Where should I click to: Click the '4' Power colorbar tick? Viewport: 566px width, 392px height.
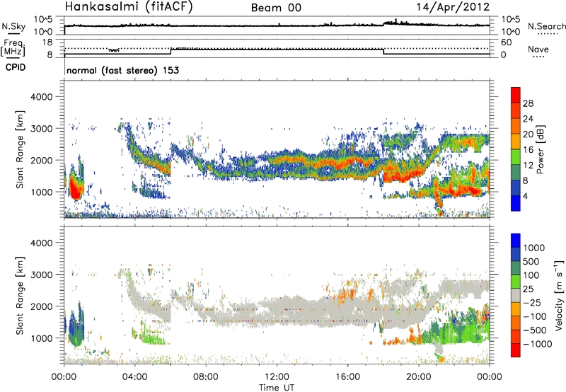click(x=525, y=197)
